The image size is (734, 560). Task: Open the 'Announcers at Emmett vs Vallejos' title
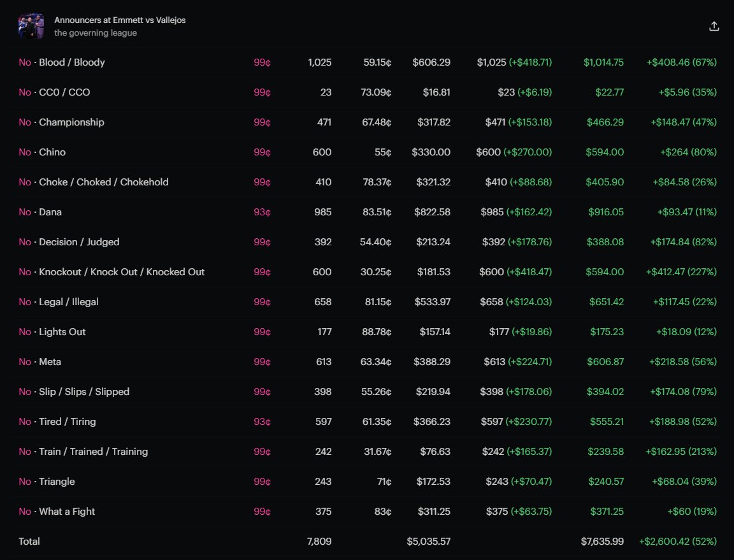tap(120, 20)
